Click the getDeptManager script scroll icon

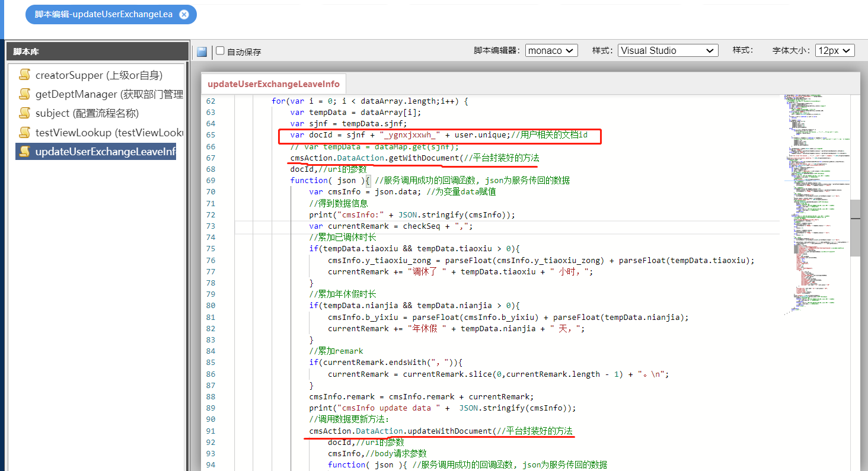[x=24, y=94]
